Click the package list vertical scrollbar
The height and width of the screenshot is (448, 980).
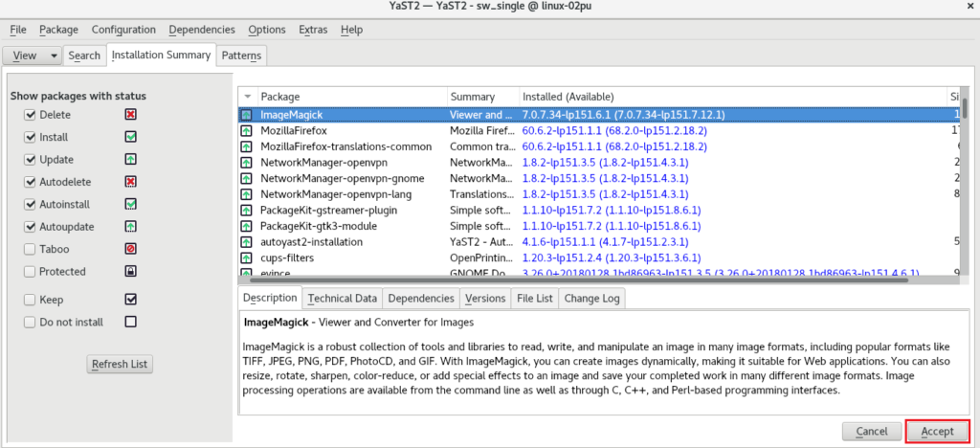pos(966,107)
